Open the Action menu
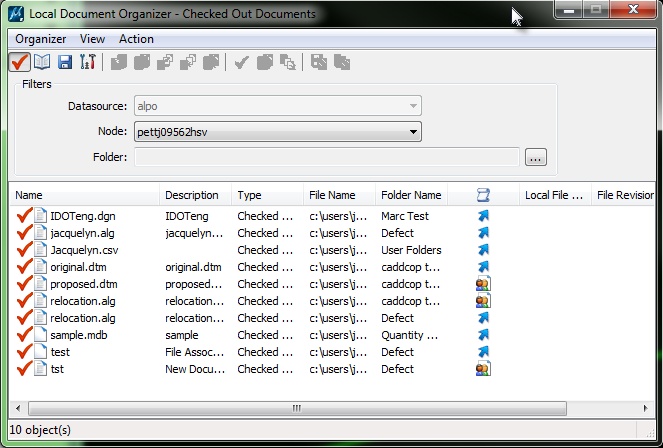The height and width of the screenshot is (448, 663). [136, 39]
